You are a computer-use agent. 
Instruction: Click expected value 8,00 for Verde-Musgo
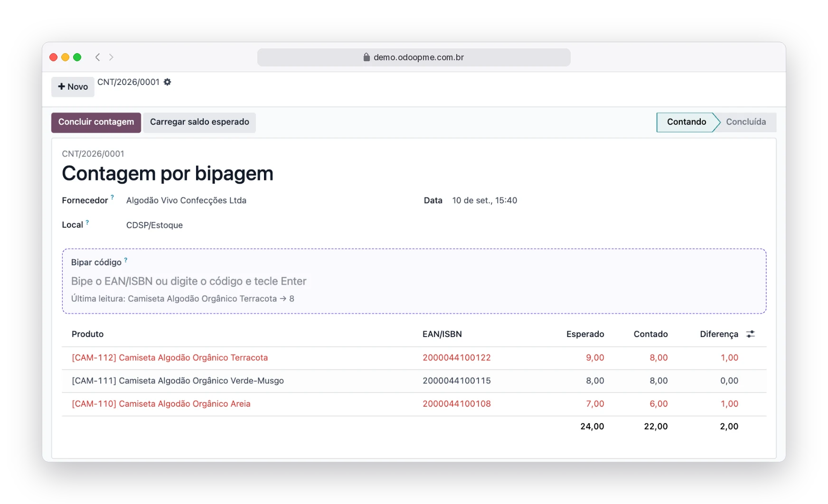[595, 381]
